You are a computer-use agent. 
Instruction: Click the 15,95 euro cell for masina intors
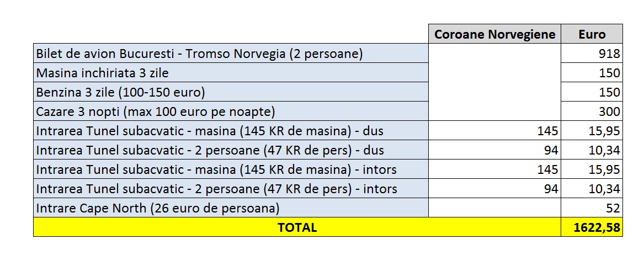click(x=592, y=169)
